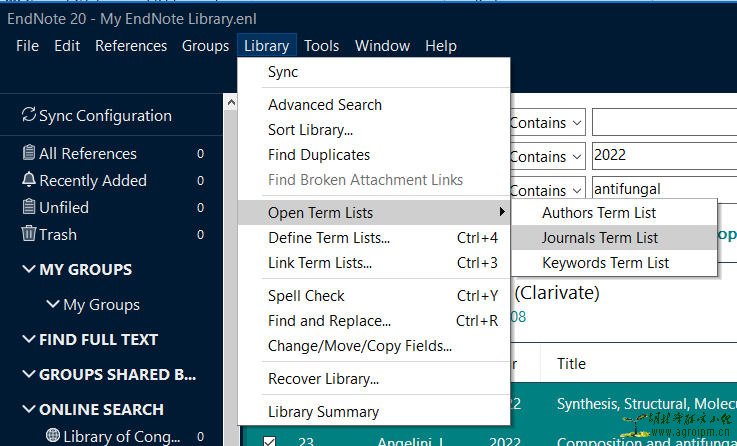The image size is (737, 446).
Task: Expand the FIND FULL TEXT section
Action: tap(28, 339)
